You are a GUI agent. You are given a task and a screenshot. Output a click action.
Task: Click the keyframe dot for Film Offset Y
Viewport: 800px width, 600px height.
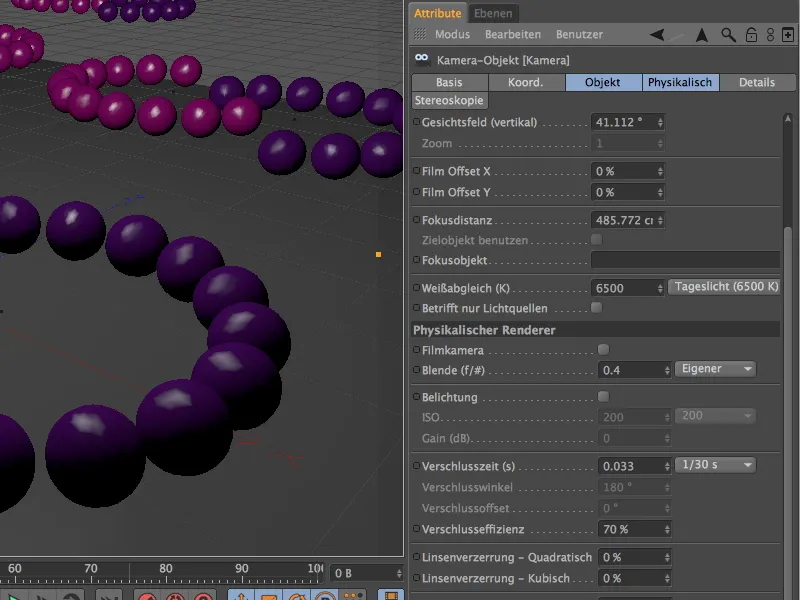tap(416, 192)
